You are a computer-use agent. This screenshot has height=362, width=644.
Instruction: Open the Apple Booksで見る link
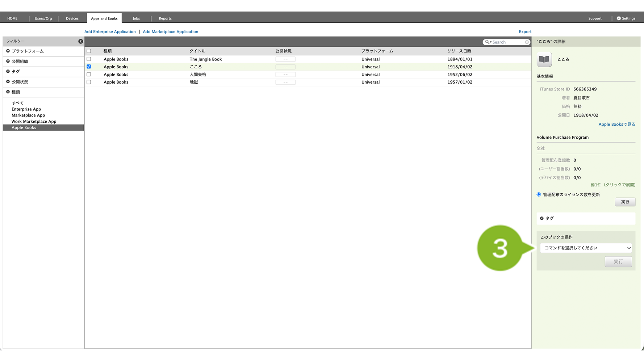coord(616,124)
